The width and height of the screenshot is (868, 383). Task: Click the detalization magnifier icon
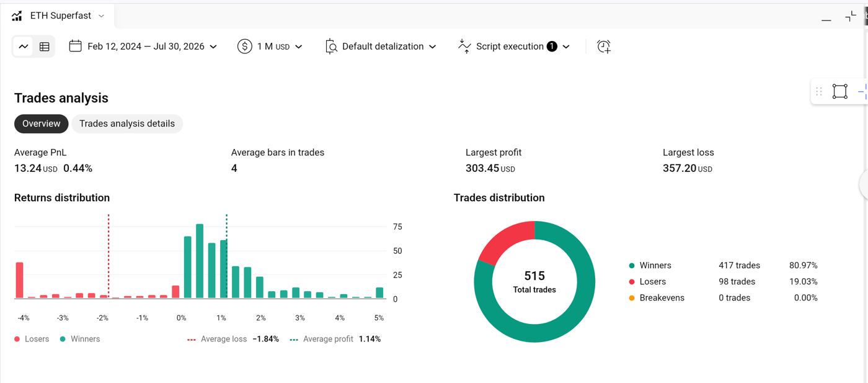(331, 47)
